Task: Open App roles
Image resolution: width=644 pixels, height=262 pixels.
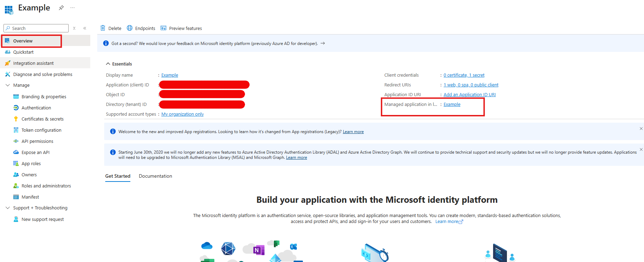Action: pyautogui.click(x=31, y=163)
